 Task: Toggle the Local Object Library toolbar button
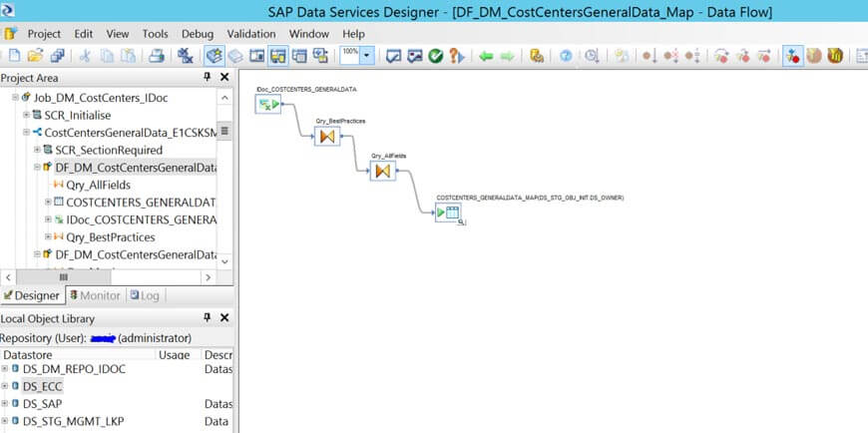tap(215, 56)
